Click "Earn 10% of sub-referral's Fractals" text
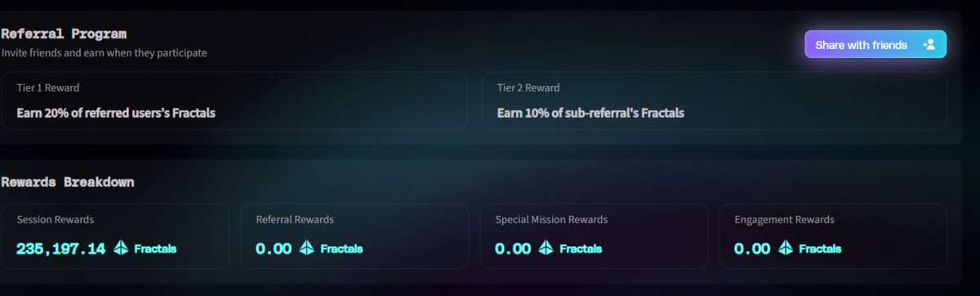The image size is (980, 296). click(590, 113)
